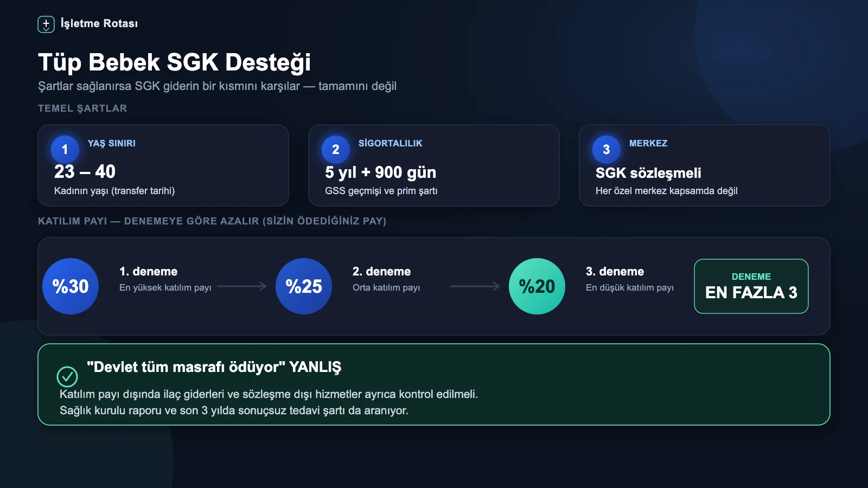
Task: Click the arrow after 2. deneme
Action: pos(475,286)
